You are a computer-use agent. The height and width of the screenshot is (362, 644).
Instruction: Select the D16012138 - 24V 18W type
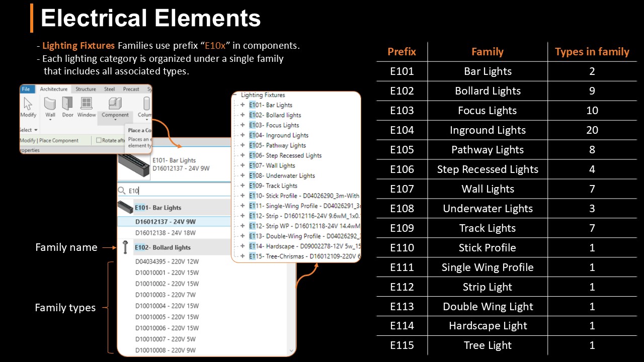pyautogui.click(x=165, y=232)
